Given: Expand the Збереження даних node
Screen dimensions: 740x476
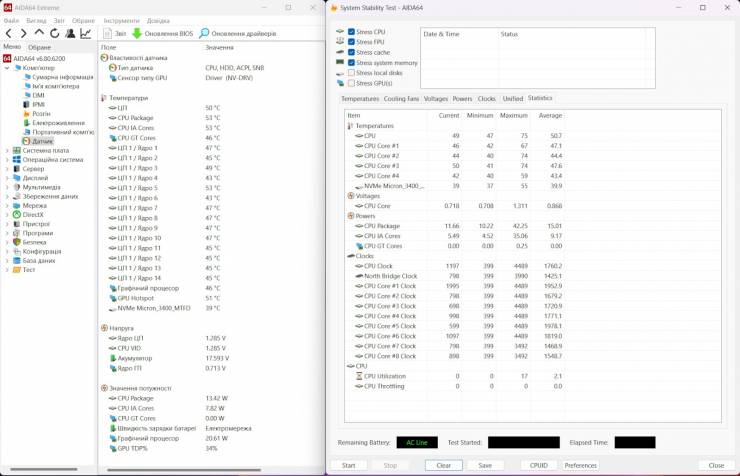Looking at the screenshot, I should (x=7, y=196).
